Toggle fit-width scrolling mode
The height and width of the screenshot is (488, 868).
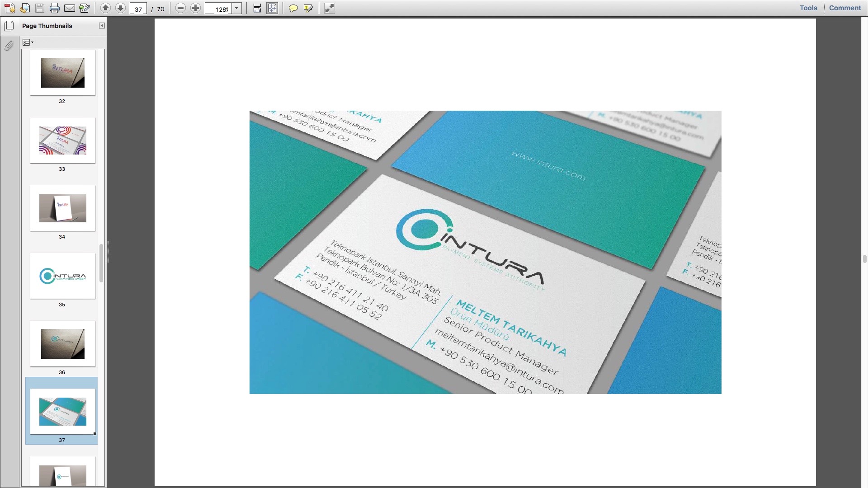pos(257,8)
